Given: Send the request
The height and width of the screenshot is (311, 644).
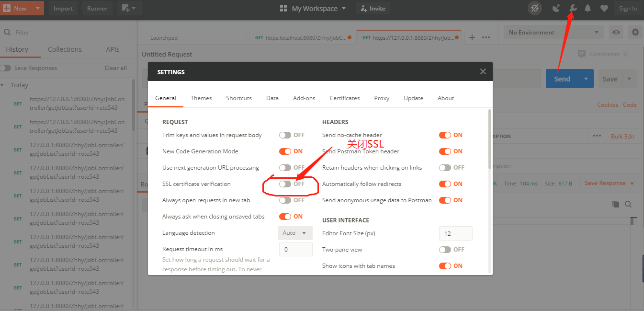Looking at the screenshot, I should coord(563,79).
